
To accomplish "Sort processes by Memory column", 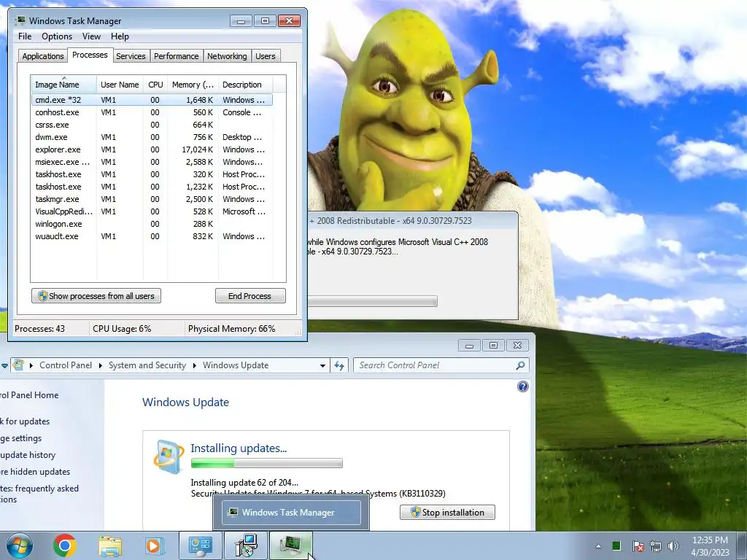I will pyautogui.click(x=193, y=85).
